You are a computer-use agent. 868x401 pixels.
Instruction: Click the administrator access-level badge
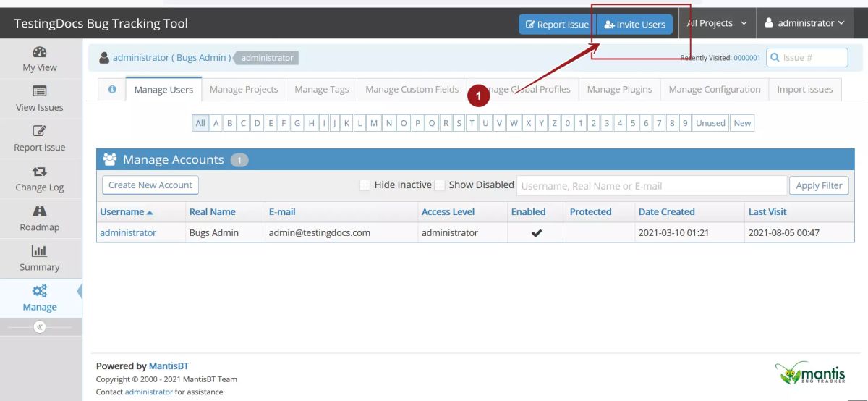(x=265, y=58)
